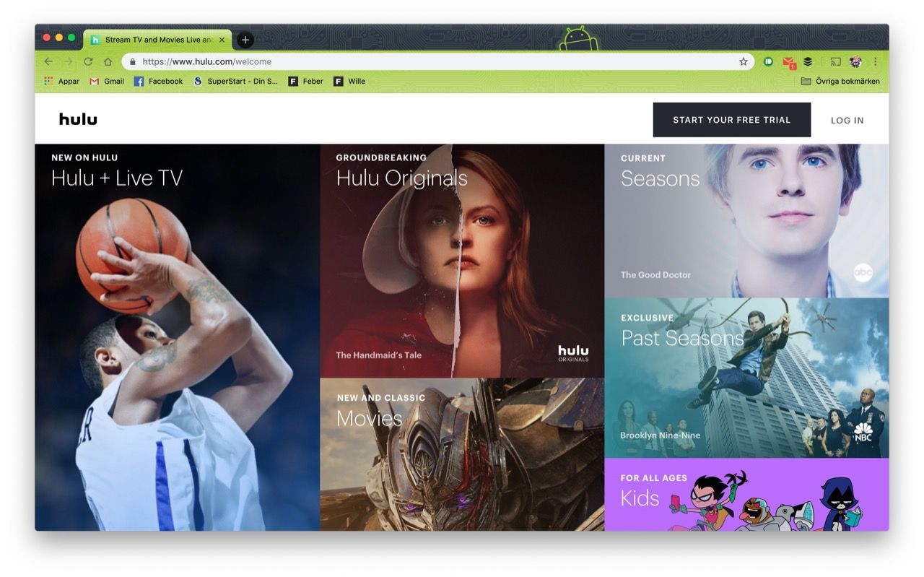Viewport: 924px width, 577px height.
Task: View site info via the padlock icon
Action: (x=132, y=62)
